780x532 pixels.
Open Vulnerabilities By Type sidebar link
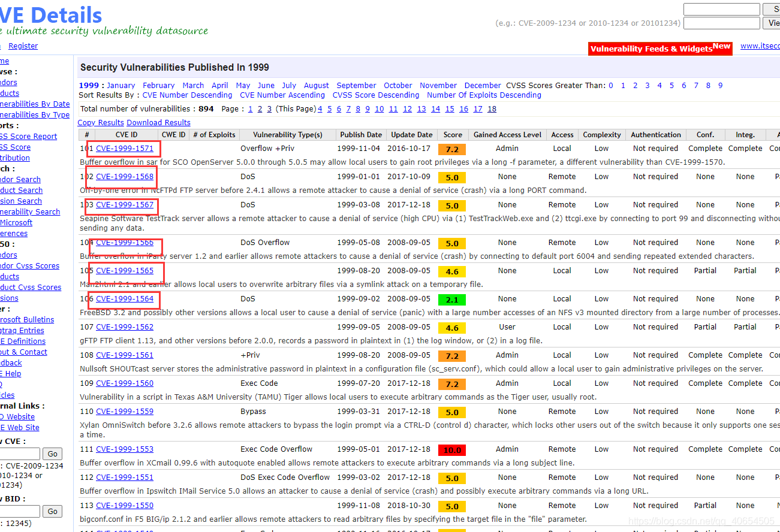point(35,115)
